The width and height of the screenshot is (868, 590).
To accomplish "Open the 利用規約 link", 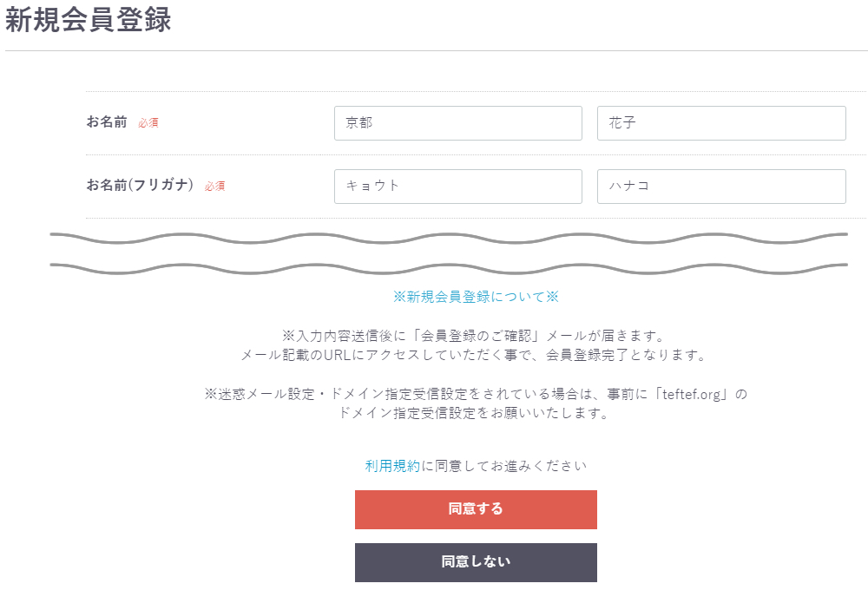I will tap(392, 466).
